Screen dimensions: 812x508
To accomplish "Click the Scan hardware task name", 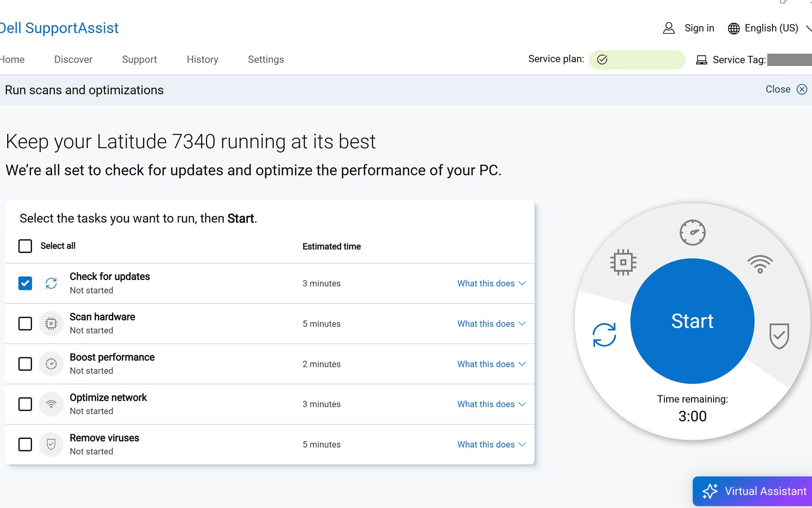I will 102,317.
